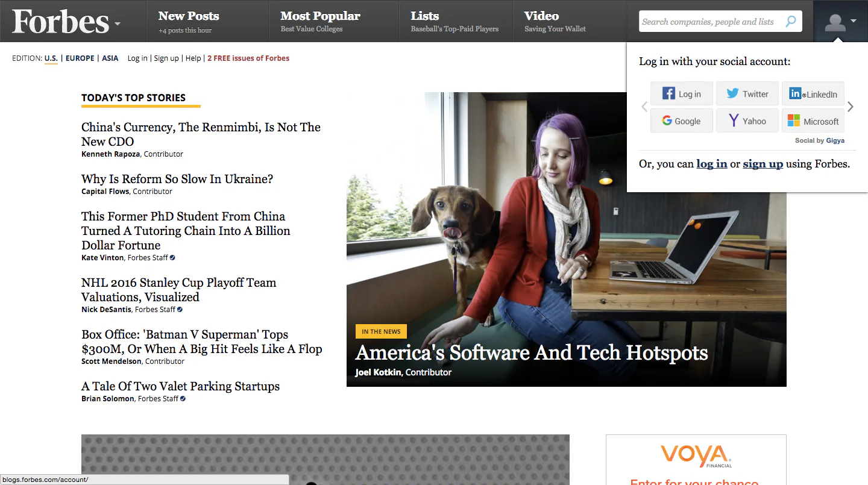This screenshot has width=868, height=485.
Task: Switch to the U.S. edition
Action: tap(51, 58)
